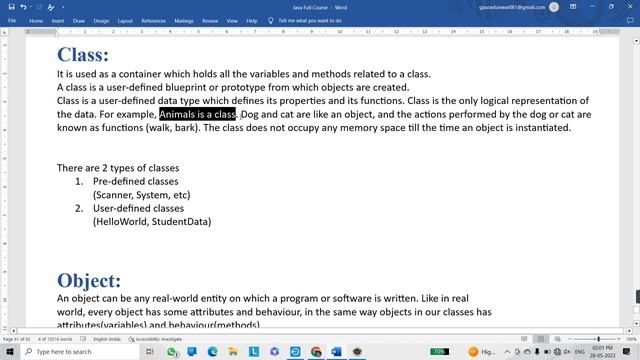Viewport: 640px width, 360px height.
Task: Click the user profile avatar
Action: [x=554, y=7]
